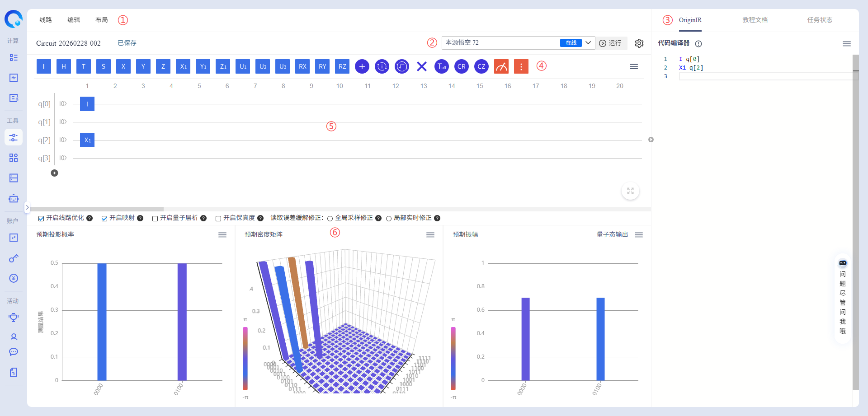This screenshot has height=416, width=868.
Task: Click the 量子态输出 link
Action: pos(612,234)
